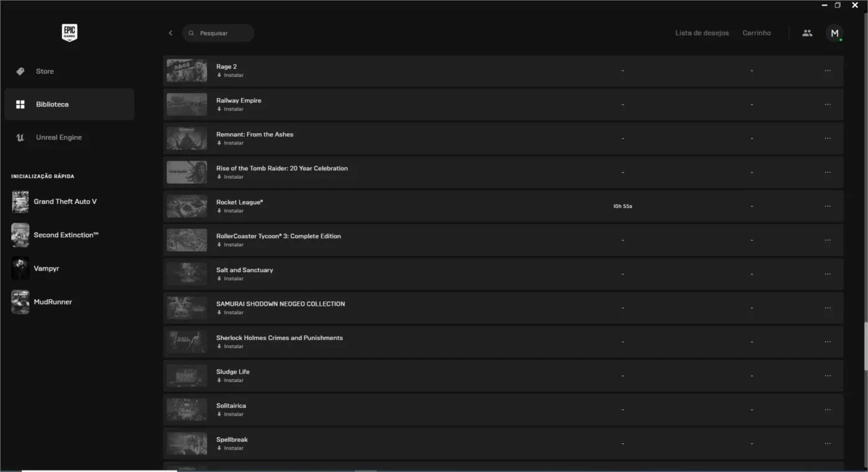
Task: Click the Sherlock Holmes thumbnail
Action: click(187, 342)
